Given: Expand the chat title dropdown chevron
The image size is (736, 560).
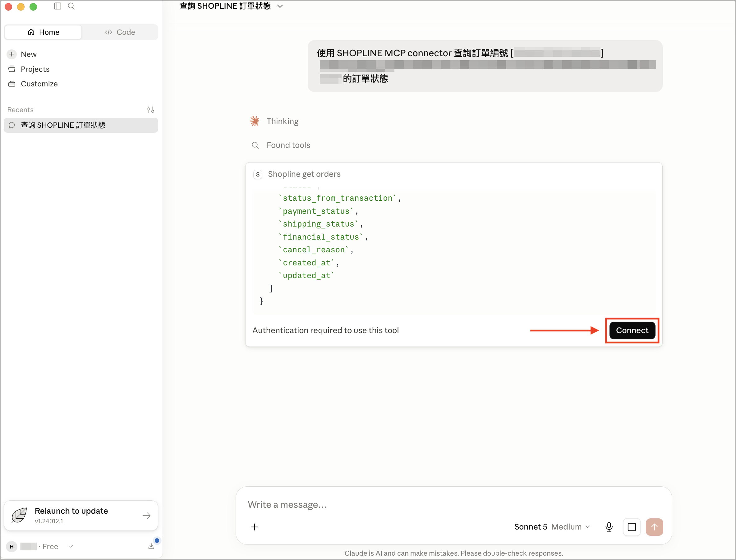Looking at the screenshot, I should pos(280,6).
